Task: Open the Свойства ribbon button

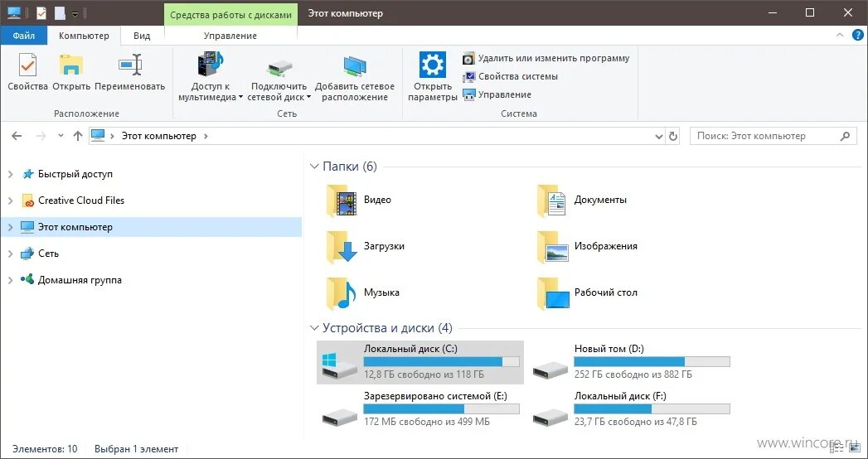Action: coord(27,72)
